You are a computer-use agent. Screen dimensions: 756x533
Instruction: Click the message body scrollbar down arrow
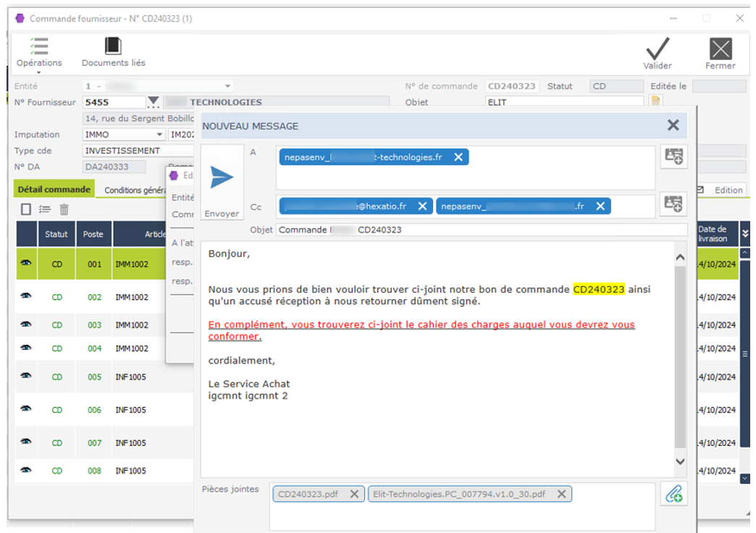[x=679, y=461]
